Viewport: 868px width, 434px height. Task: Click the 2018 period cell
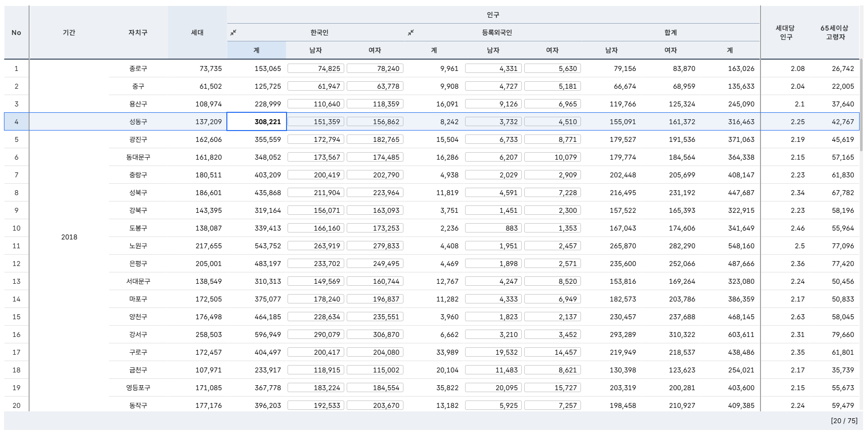tap(69, 237)
